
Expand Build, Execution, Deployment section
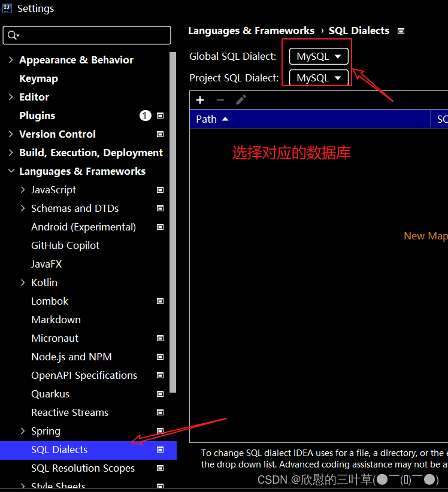point(11,153)
